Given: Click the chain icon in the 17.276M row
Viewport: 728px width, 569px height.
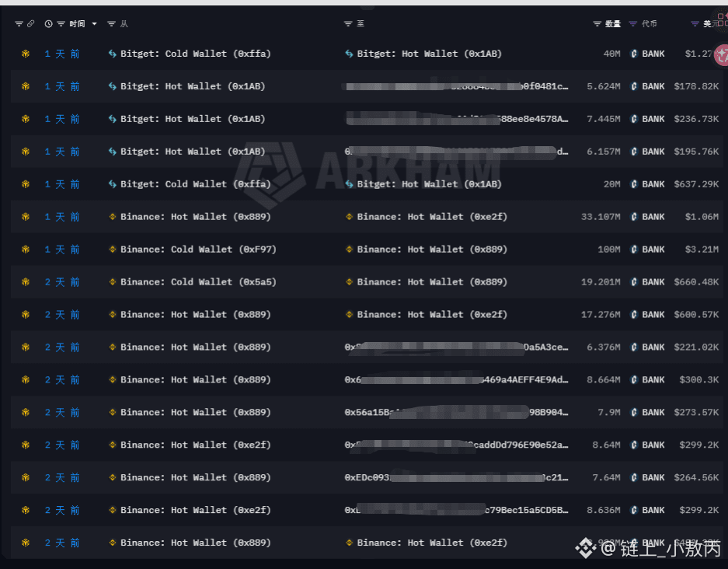Looking at the screenshot, I should (x=26, y=315).
